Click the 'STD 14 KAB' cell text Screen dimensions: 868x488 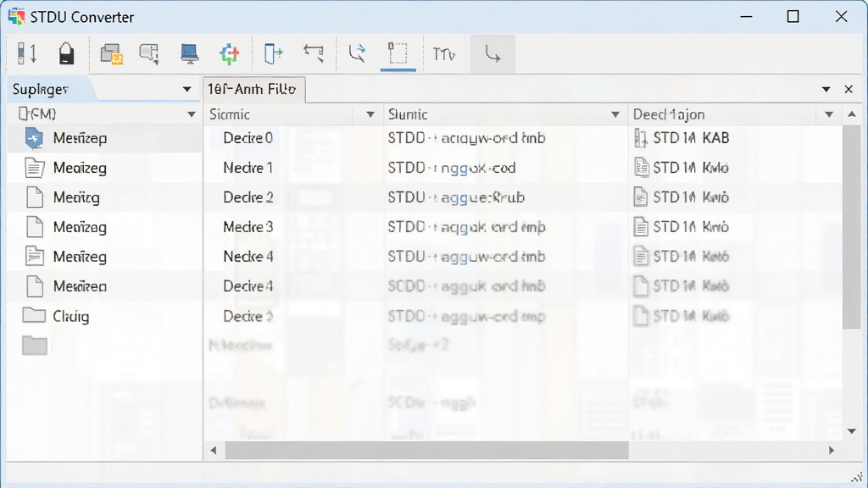tap(691, 138)
